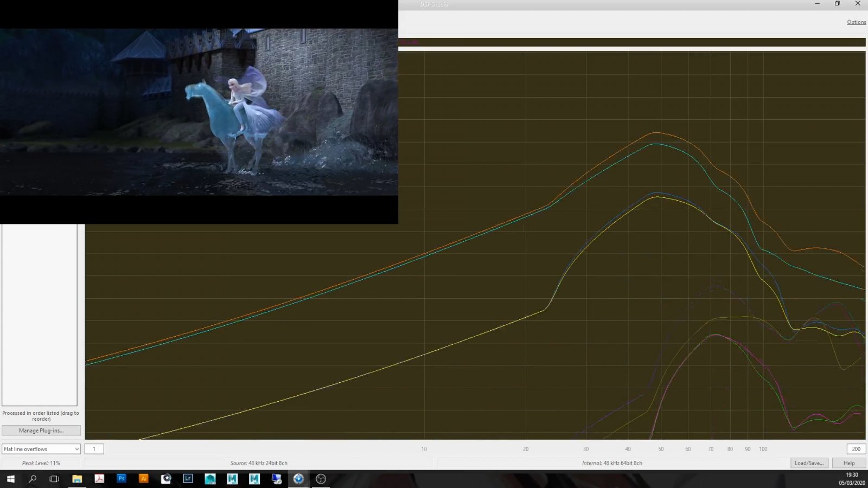Open the clock and date in system tray
This screenshot has height=488, width=868.
[852, 479]
